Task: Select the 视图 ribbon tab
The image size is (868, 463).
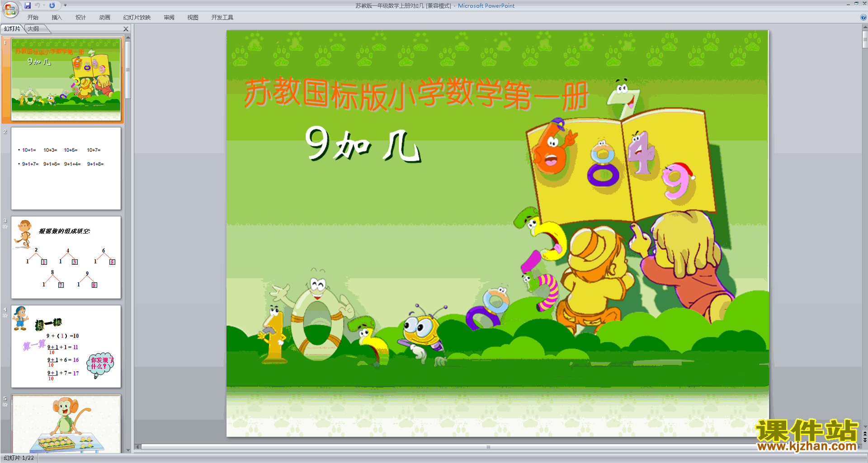Action: (193, 18)
